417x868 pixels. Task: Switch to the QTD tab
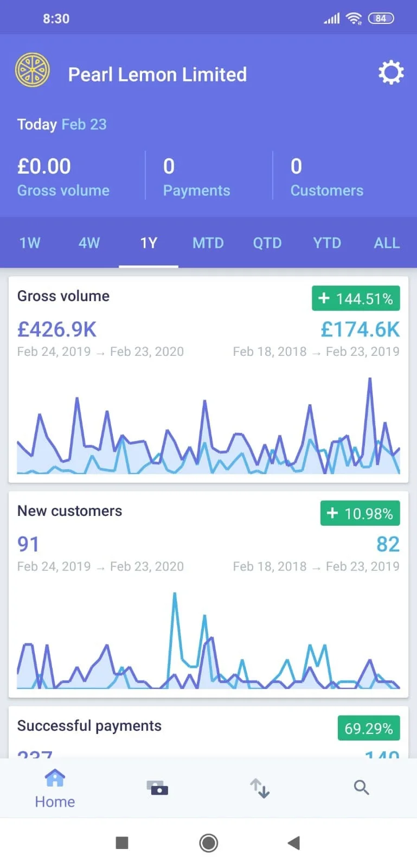[267, 242]
